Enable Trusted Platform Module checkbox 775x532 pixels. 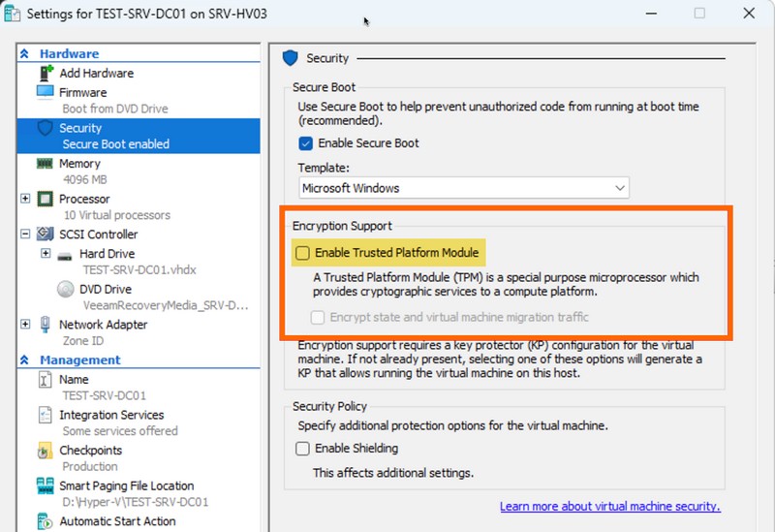point(303,253)
